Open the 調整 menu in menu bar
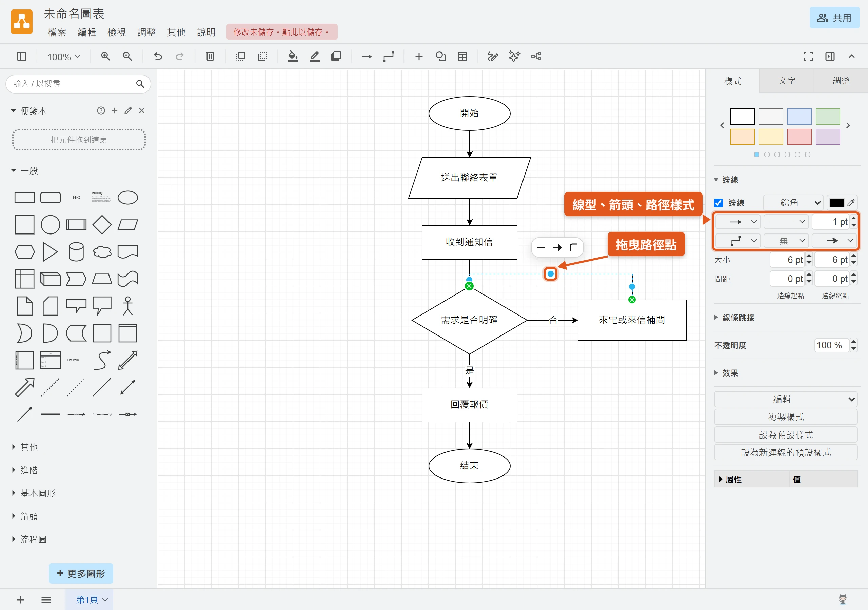Screen dimensions: 868x610 (x=146, y=32)
